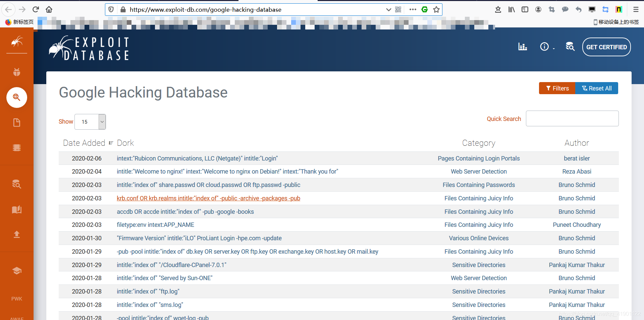Click the PWK sidebar entry
Image resolution: width=644 pixels, height=320 pixels.
click(x=17, y=299)
